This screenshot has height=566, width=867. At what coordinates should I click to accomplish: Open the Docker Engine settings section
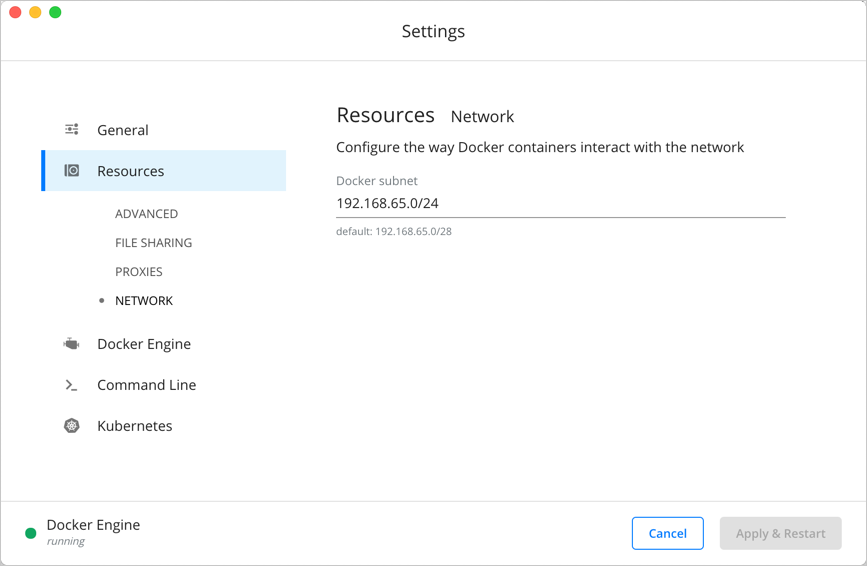tap(144, 344)
